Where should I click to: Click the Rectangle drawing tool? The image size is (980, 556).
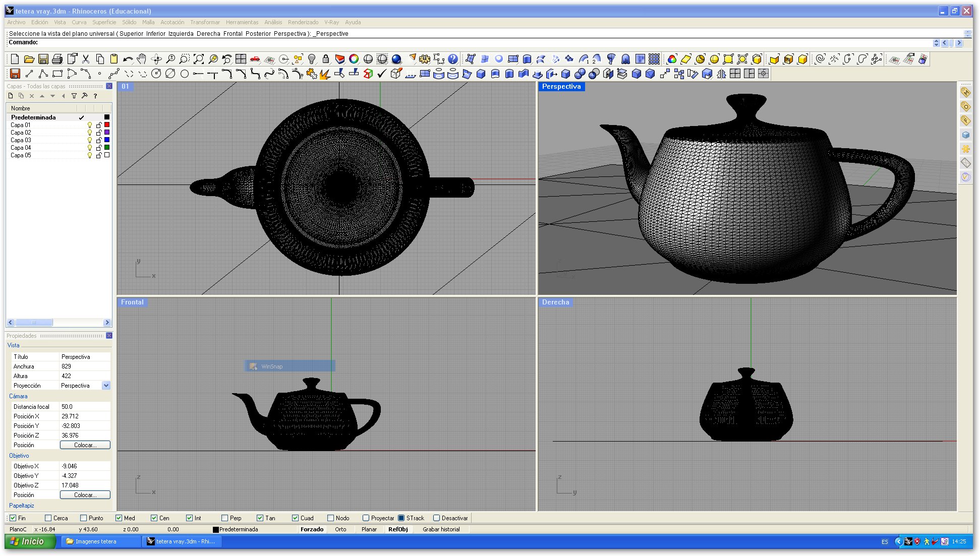coord(57,74)
